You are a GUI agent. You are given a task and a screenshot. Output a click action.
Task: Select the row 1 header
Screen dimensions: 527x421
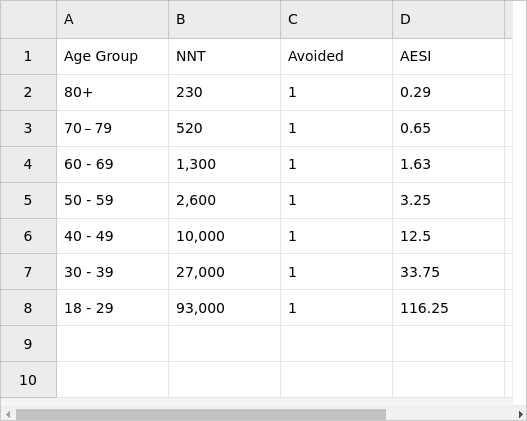[28, 56]
